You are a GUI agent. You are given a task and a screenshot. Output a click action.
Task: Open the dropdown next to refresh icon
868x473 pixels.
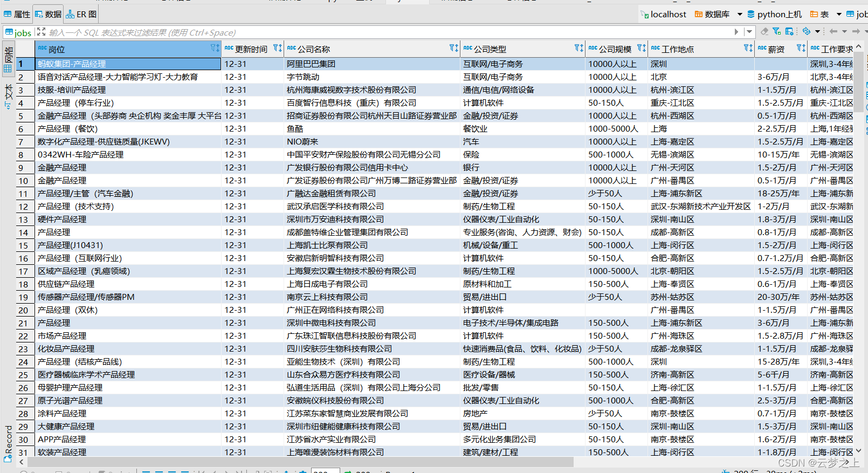coord(817,32)
